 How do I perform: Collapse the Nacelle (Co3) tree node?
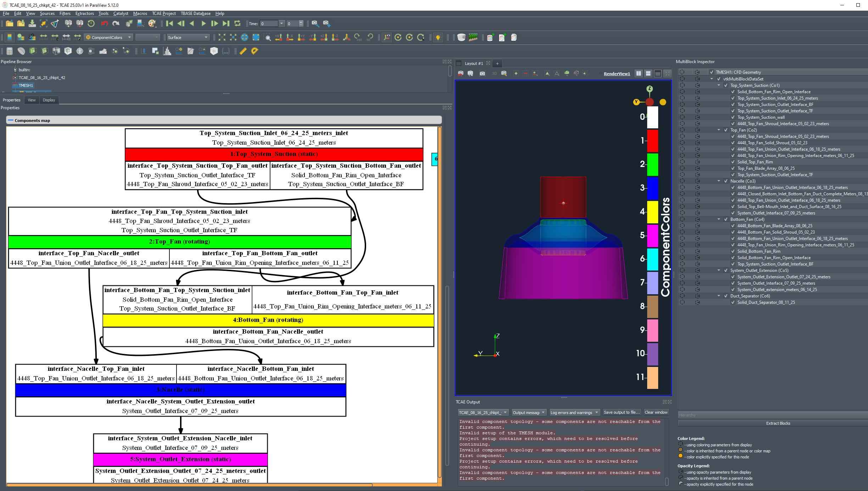point(719,181)
